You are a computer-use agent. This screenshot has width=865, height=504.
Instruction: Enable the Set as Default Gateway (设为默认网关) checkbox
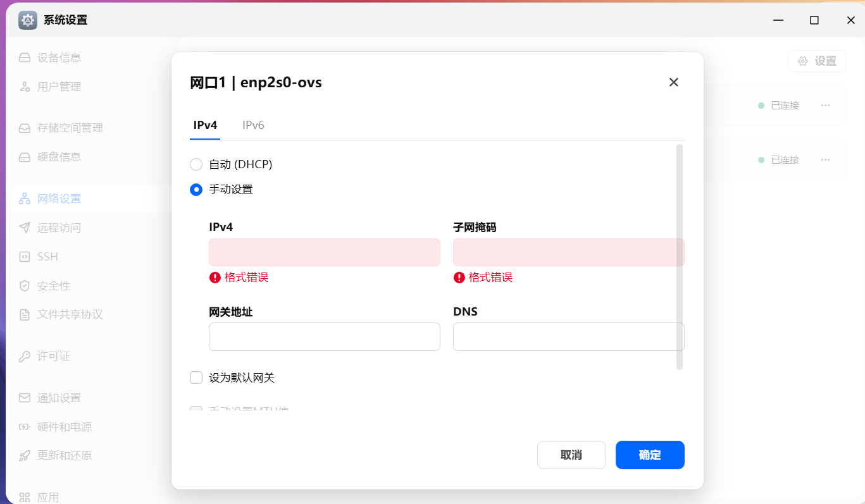pos(196,378)
